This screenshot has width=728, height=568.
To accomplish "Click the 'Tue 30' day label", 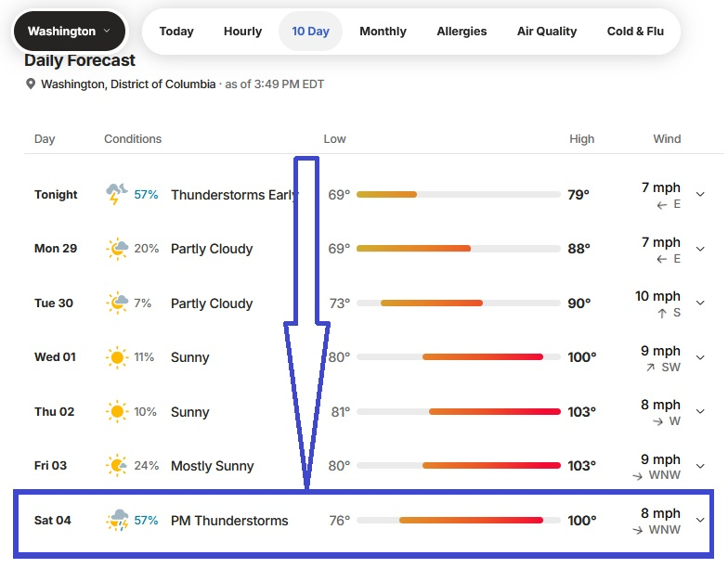I will click(54, 303).
